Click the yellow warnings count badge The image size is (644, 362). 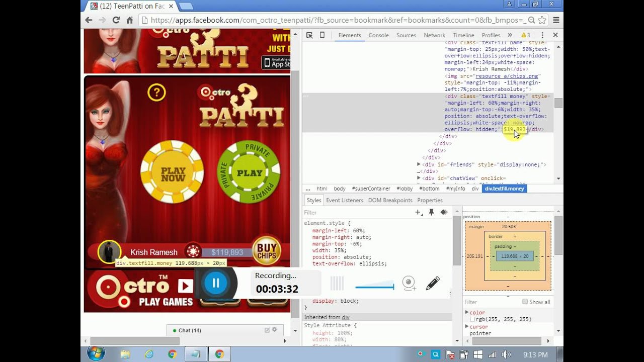(525, 35)
